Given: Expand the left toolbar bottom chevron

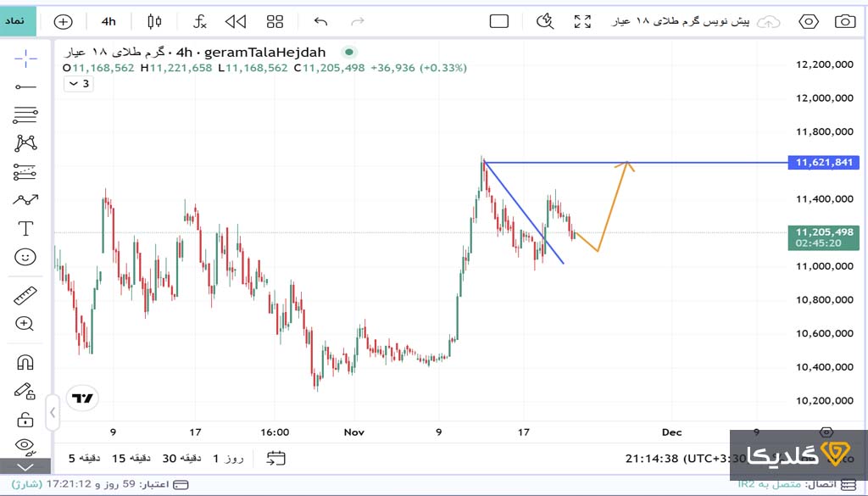Looking at the screenshot, I should [x=25, y=466].
